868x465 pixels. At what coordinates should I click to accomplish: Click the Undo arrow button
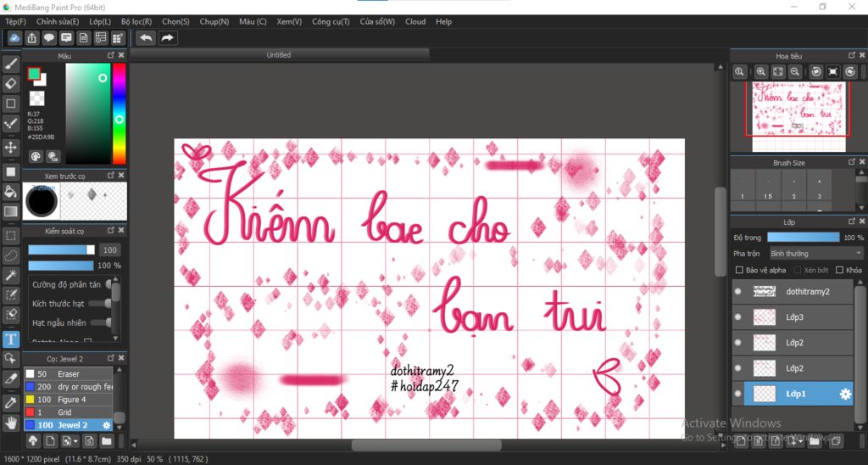(146, 37)
